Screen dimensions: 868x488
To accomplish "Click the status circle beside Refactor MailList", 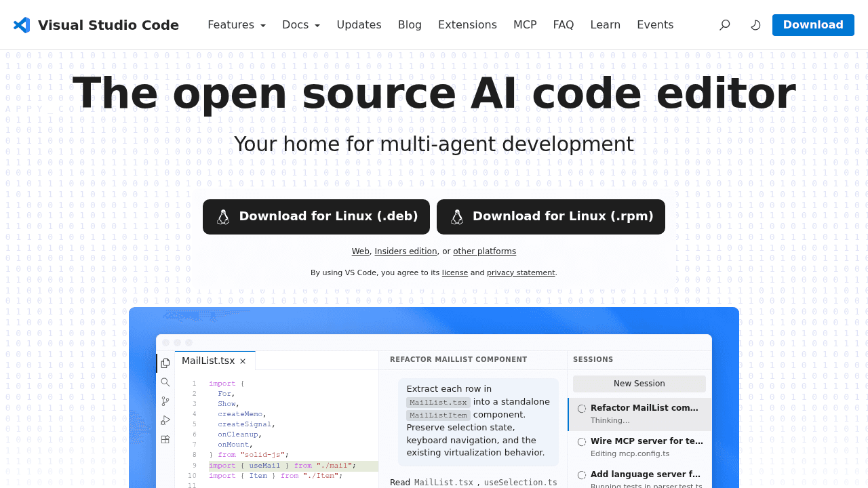I will [x=582, y=409].
